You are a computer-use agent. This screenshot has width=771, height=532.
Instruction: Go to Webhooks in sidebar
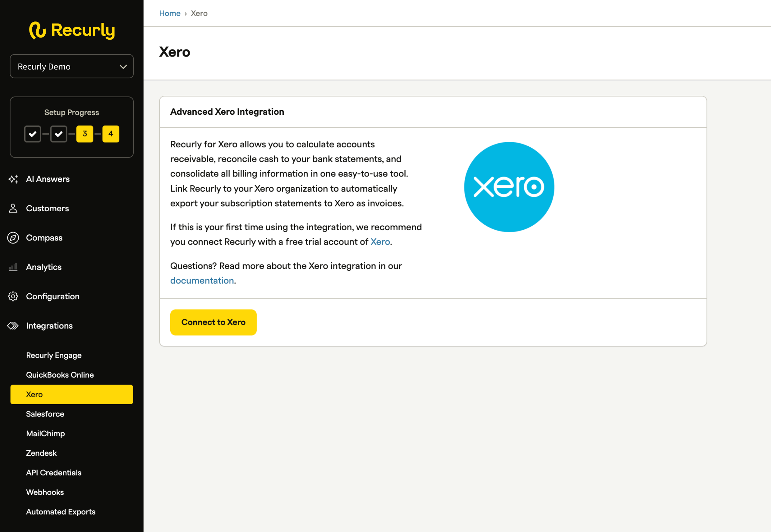(45, 492)
